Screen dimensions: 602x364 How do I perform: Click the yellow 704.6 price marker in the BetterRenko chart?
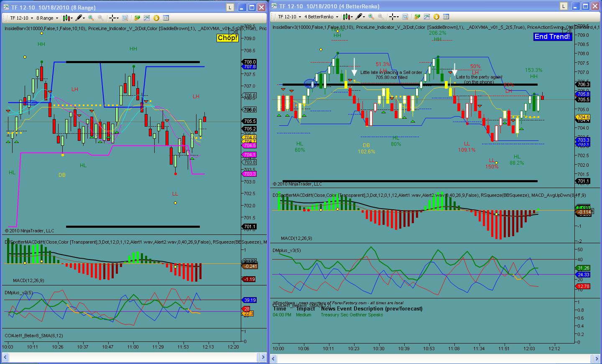[583, 117]
